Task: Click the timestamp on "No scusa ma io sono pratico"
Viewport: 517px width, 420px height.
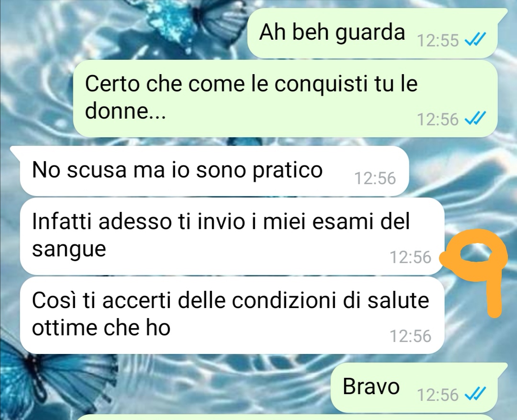Action: 375,178
